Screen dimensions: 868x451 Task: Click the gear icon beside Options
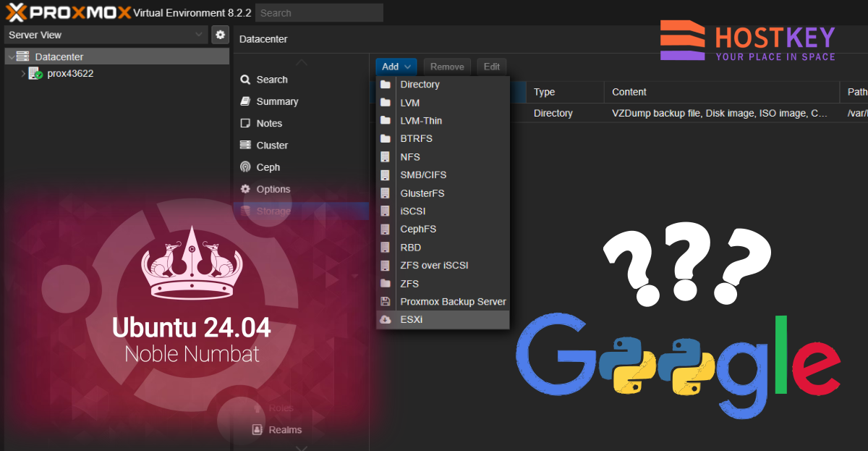tap(245, 189)
